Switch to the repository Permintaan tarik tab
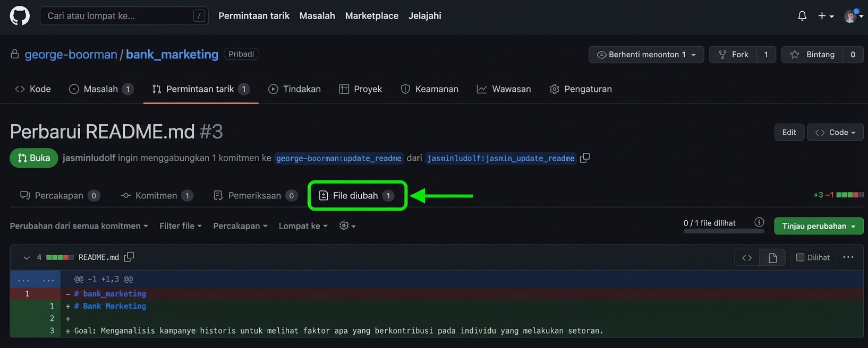The width and height of the screenshot is (868, 348). point(201,89)
